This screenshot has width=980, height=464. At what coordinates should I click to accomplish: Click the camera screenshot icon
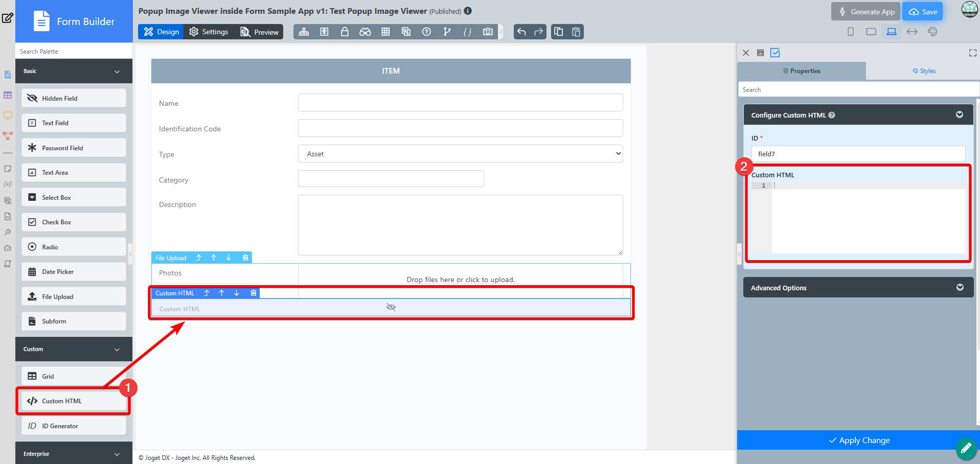click(488, 32)
